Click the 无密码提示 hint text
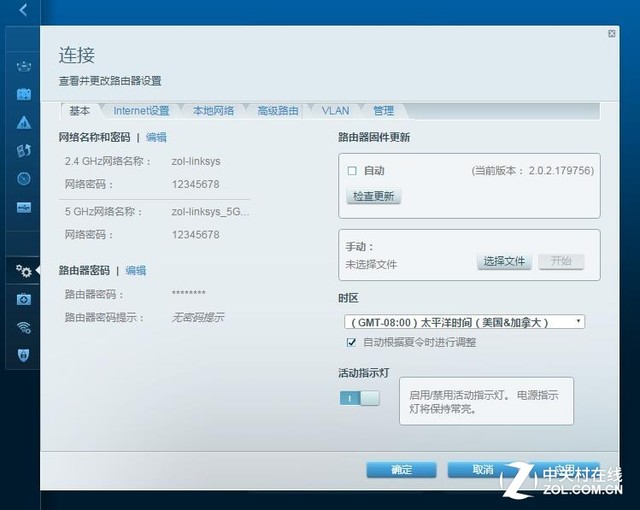The width and height of the screenshot is (640, 510). [198, 317]
